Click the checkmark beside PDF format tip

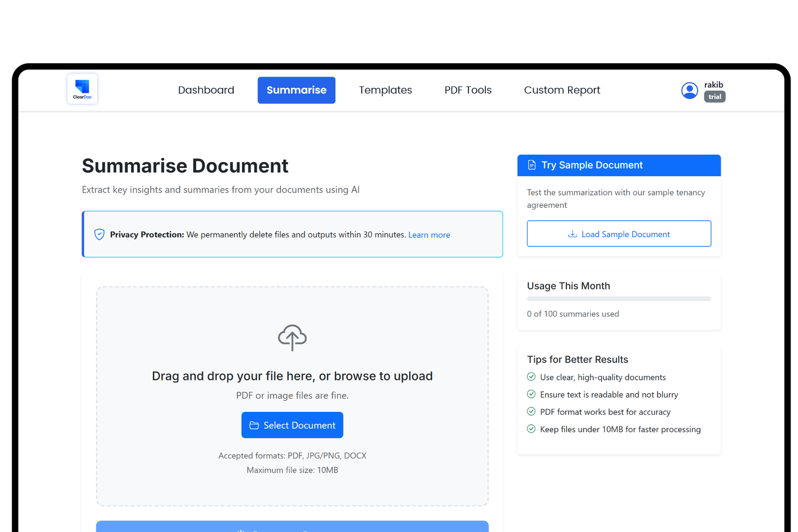click(x=531, y=411)
